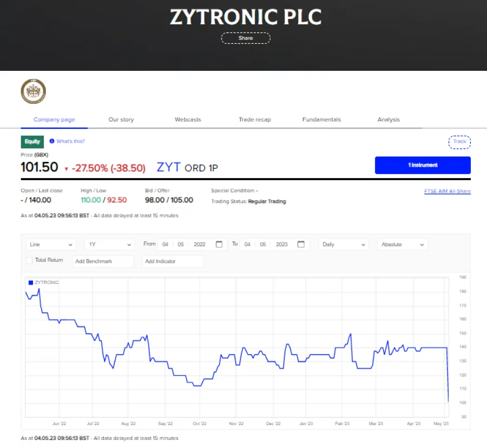Click the info icon beside What's this
The height and width of the screenshot is (448, 487).
(x=50, y=141)
